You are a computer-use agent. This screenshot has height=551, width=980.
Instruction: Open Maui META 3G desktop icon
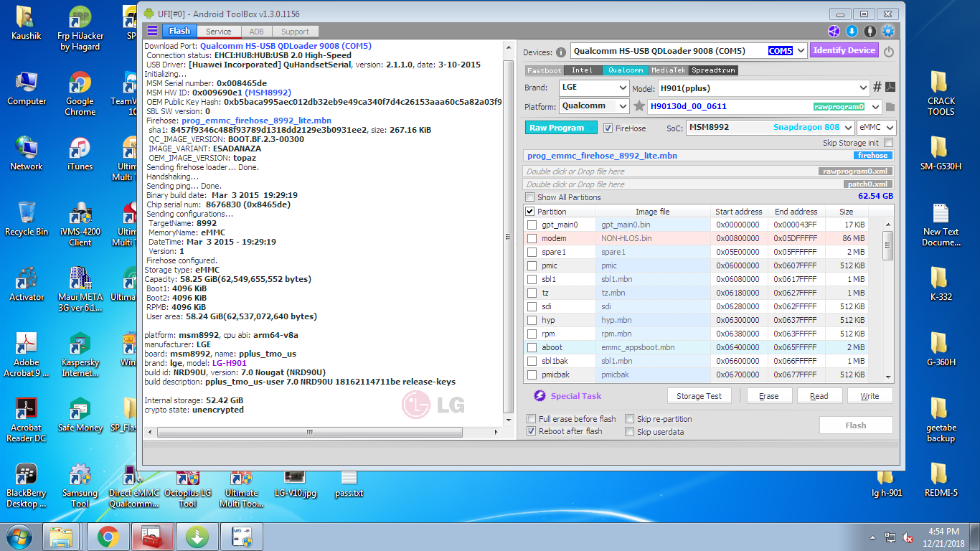click(80, 290)
